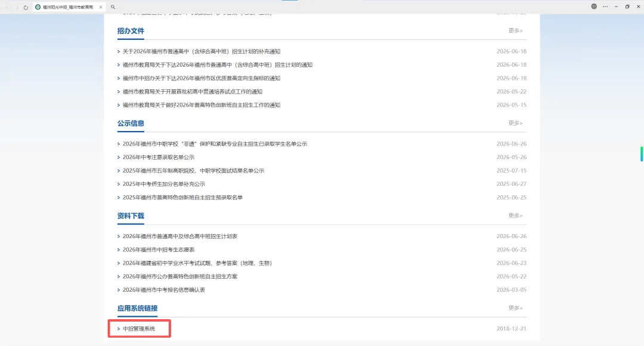The image size is (644, 346).
Task: Click the date 2026-06-23
Action: [x=512, y=263]
